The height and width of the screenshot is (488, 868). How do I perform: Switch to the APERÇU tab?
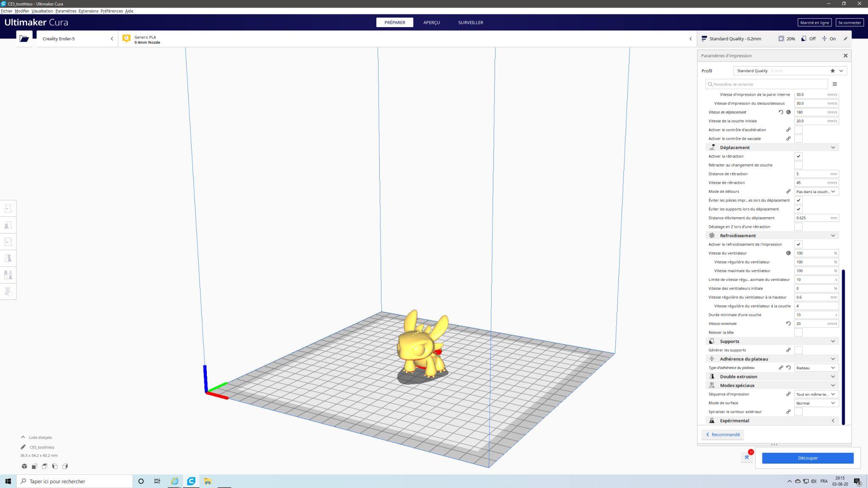click(x=431, y=22)
